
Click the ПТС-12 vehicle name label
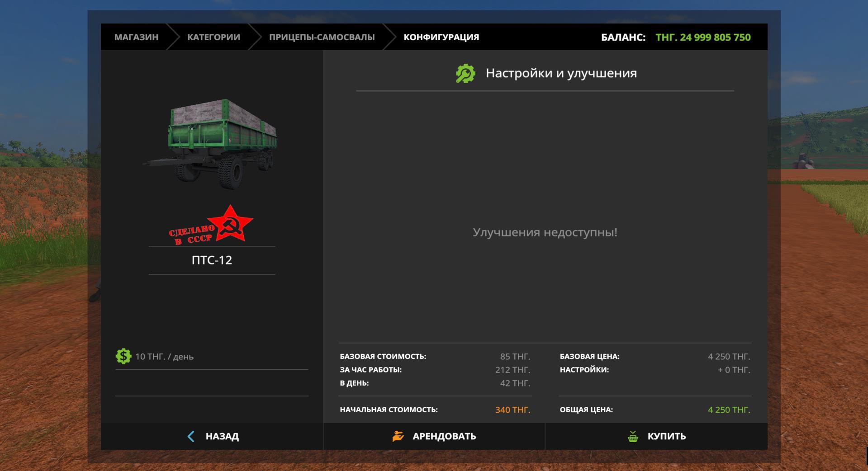(212, 260)
